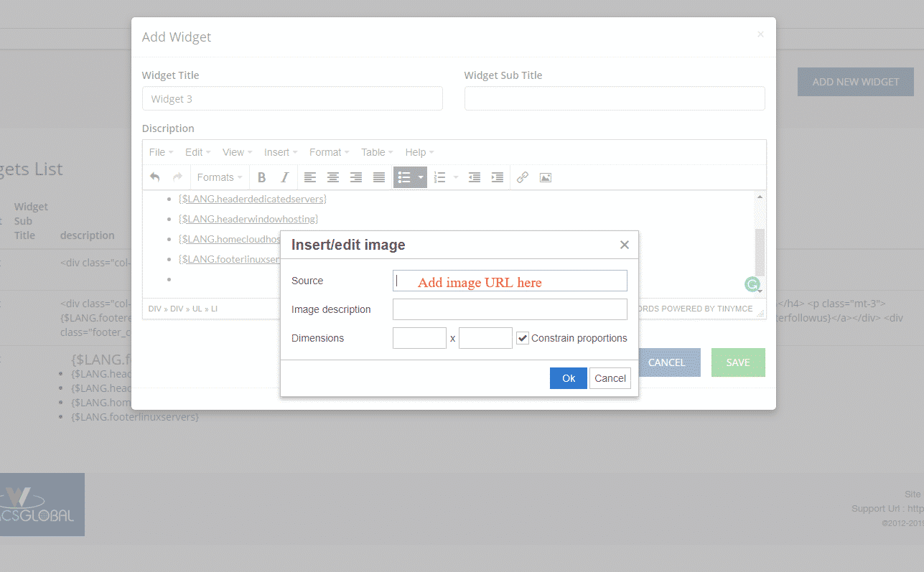Click the bullet list icon
Viewport: 924px width, 572px height.
coord(404,177)
